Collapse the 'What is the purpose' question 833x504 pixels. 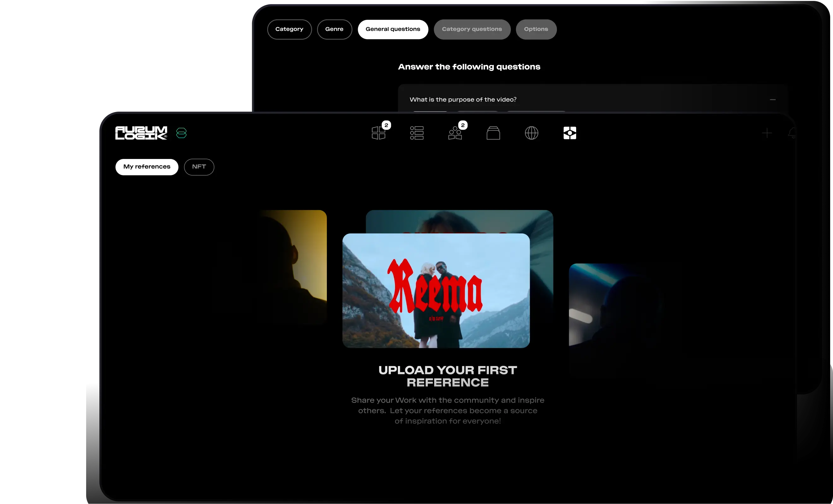click(x=772, y=100)
